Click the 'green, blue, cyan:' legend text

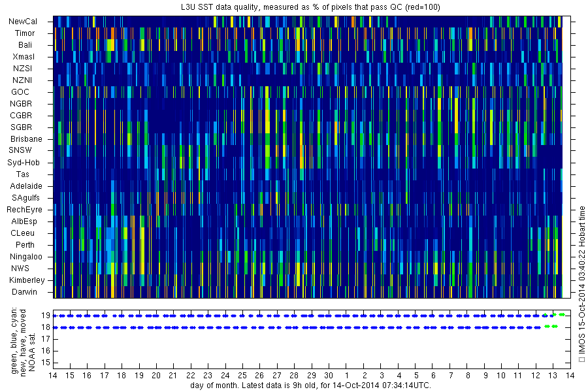point(14,340)
